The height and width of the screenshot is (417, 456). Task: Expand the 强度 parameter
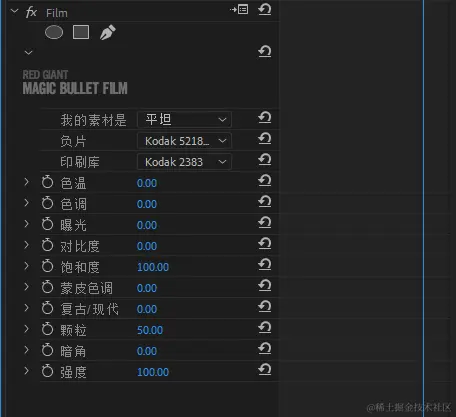pyautogui.click(x=27, y=371)
